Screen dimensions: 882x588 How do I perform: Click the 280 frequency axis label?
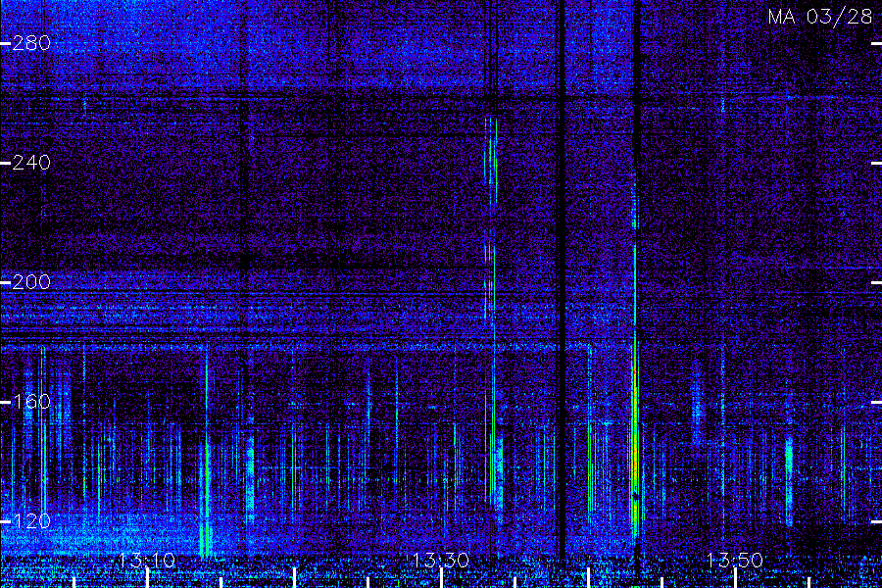coord(31,43)
